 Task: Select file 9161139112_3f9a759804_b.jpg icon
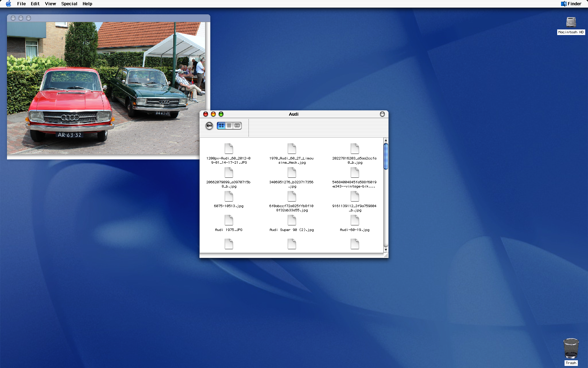pyautogui.click(x=355, y=196)
